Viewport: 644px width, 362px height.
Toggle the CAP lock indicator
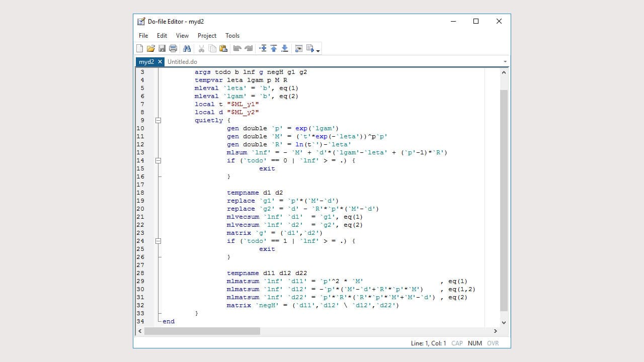457,343
